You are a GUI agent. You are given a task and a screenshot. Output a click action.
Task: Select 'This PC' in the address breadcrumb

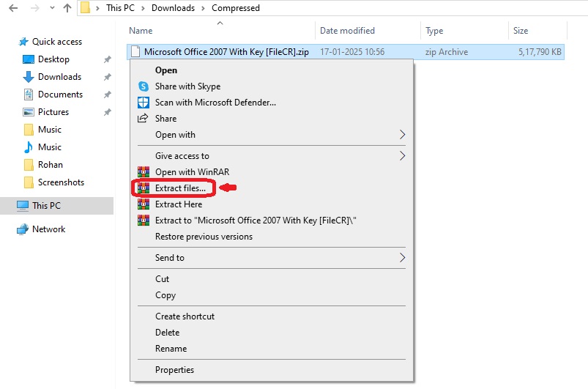coord(120,8)
